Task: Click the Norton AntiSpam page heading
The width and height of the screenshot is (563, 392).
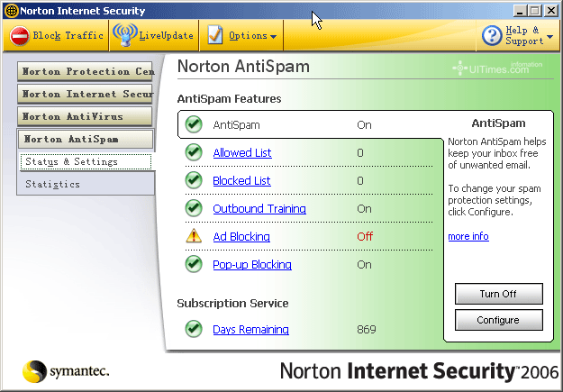Action: coord(243,67)
